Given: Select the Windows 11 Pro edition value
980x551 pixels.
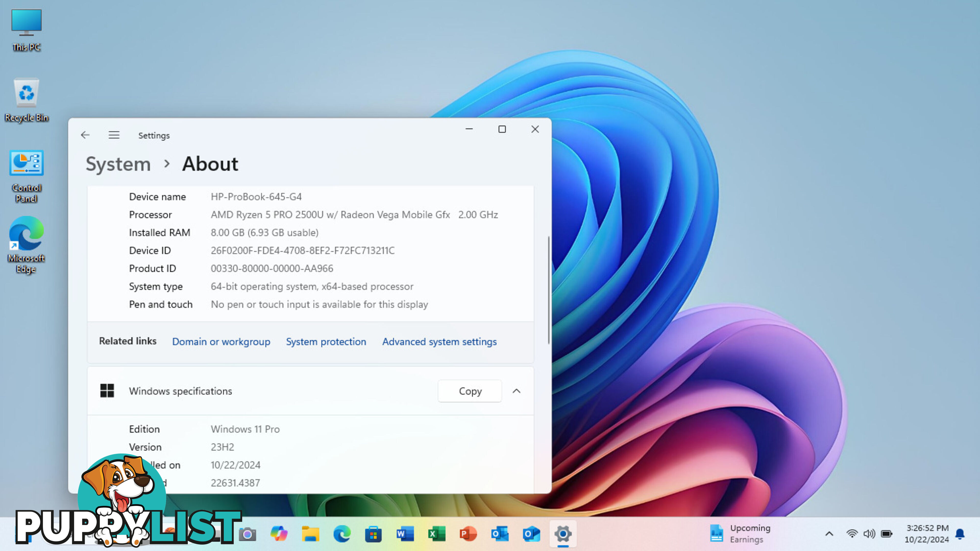Looking at the screenshot, I should (x=245, y=429).
